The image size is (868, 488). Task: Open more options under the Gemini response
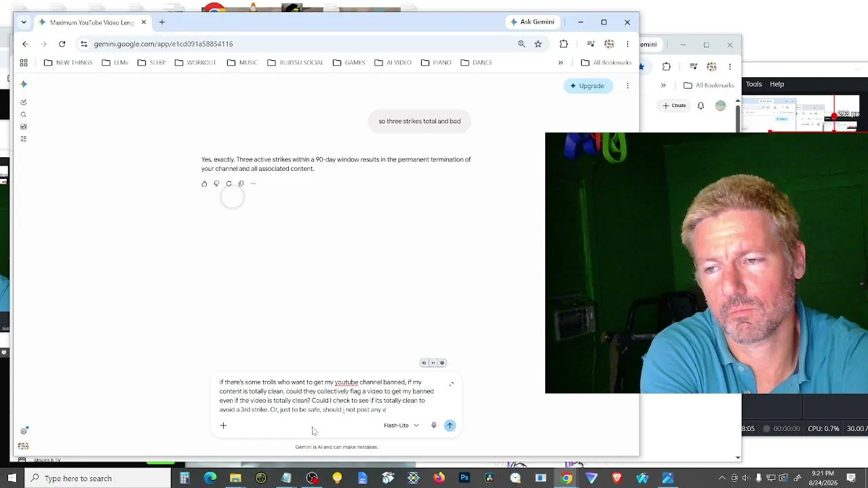[253, 184]
